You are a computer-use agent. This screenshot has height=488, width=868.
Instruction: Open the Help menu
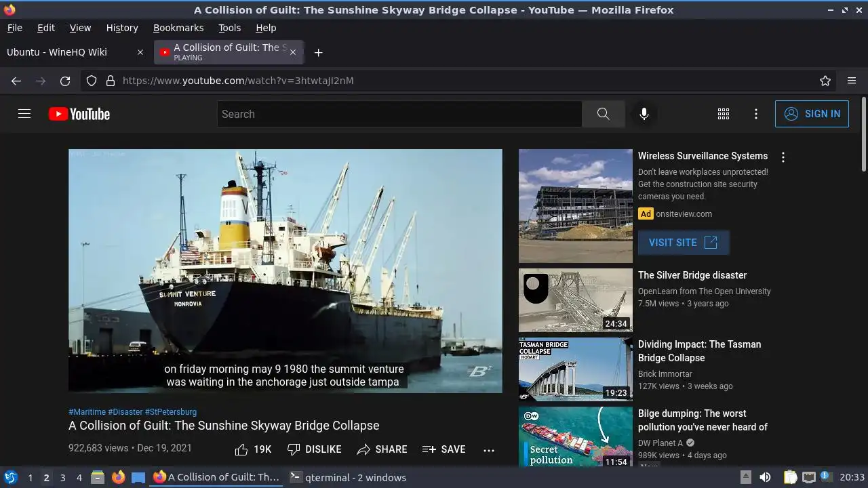266,28
